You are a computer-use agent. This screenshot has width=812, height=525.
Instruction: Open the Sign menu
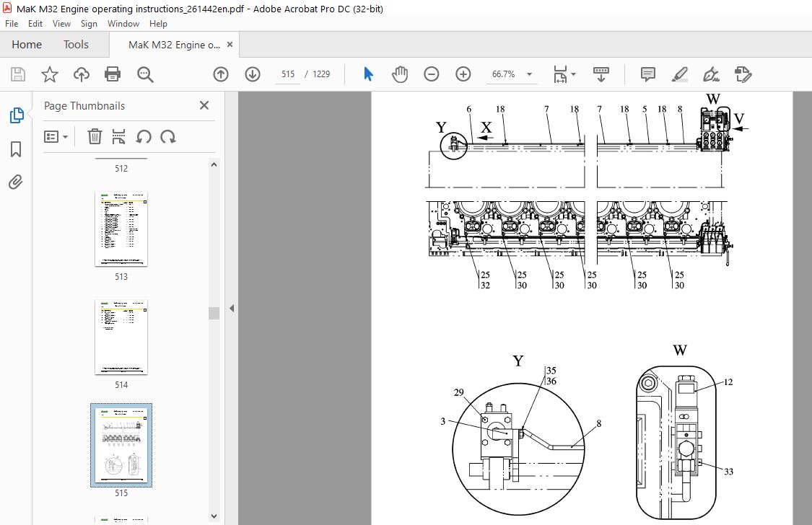coord(89,24)
